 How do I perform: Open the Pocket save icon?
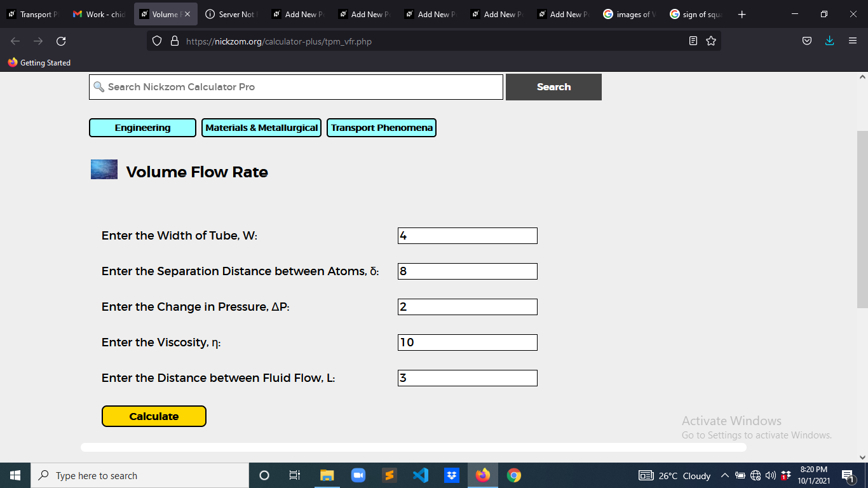pos(807,41)
